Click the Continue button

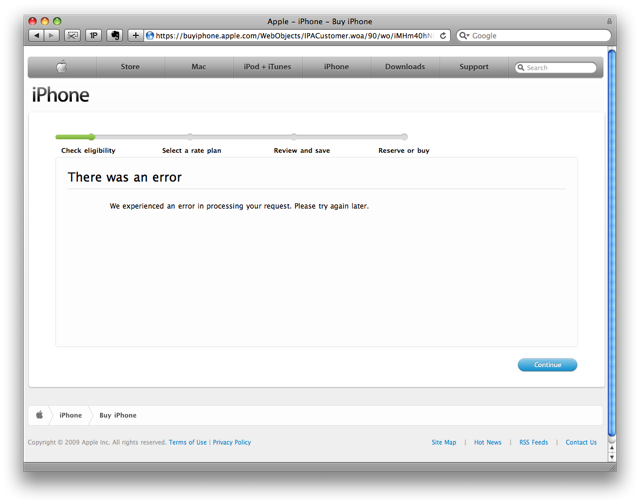(x=547, y=365)
